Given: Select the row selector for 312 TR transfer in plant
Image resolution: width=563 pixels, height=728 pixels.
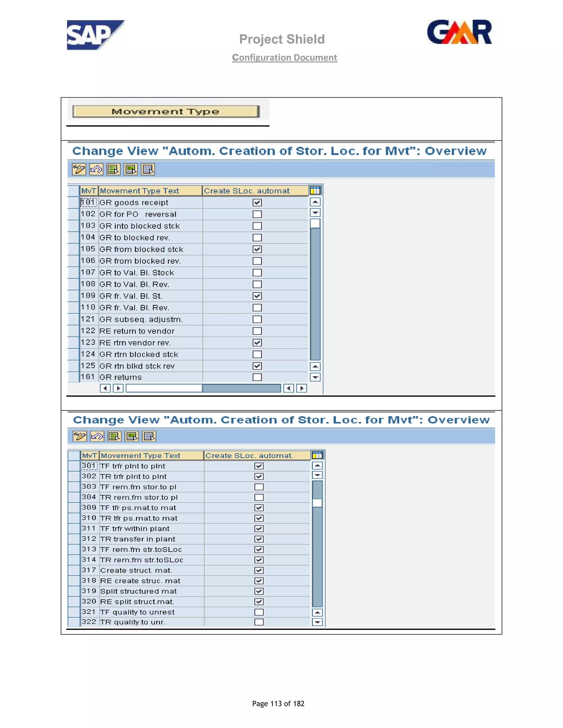Looking at the screenshot, I should tap(74, 539).
